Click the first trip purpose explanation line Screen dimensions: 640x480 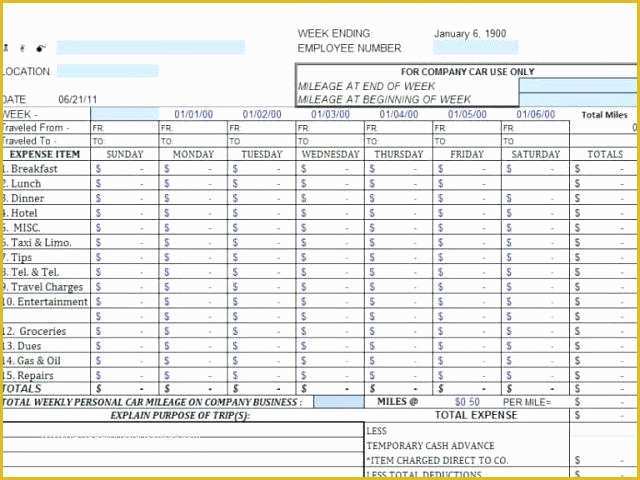[183, 430]
